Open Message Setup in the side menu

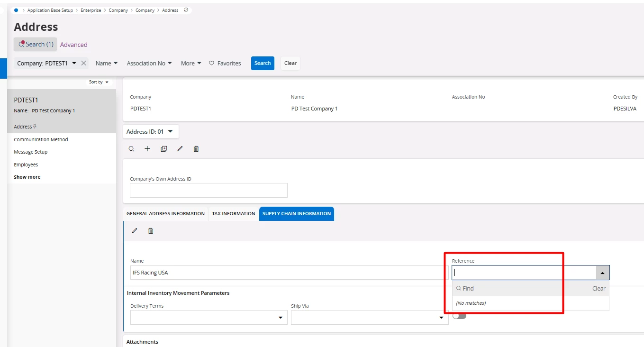coord(31,152)
